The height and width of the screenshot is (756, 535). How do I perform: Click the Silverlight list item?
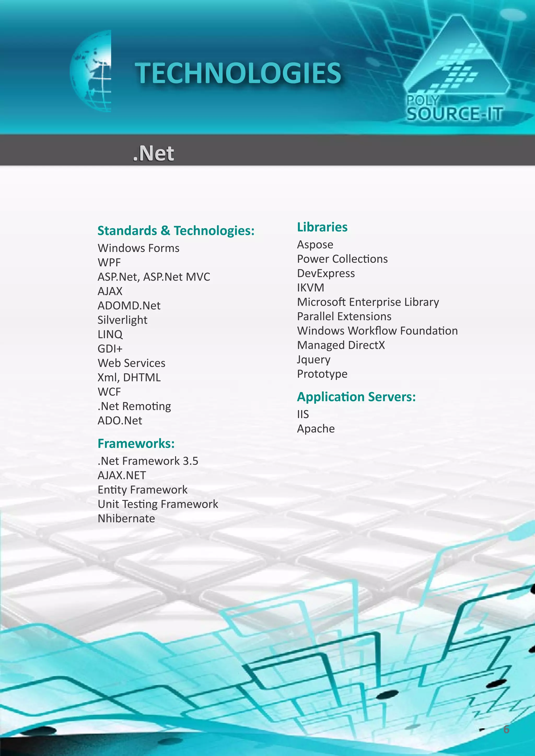(122, 320)
